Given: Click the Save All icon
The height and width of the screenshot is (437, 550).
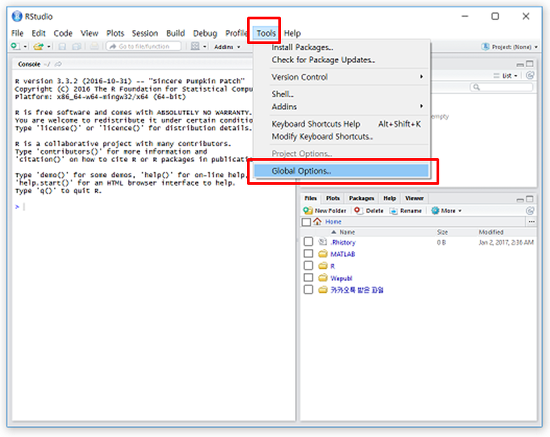Looking at the screenshot, I should (77, 46).
